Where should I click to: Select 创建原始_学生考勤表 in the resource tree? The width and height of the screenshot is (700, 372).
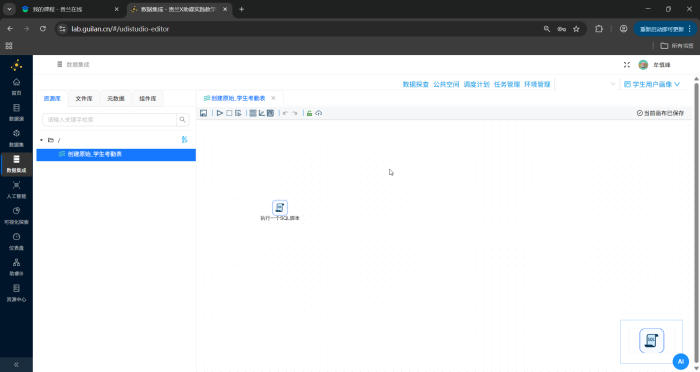click(x=116, y=155)
